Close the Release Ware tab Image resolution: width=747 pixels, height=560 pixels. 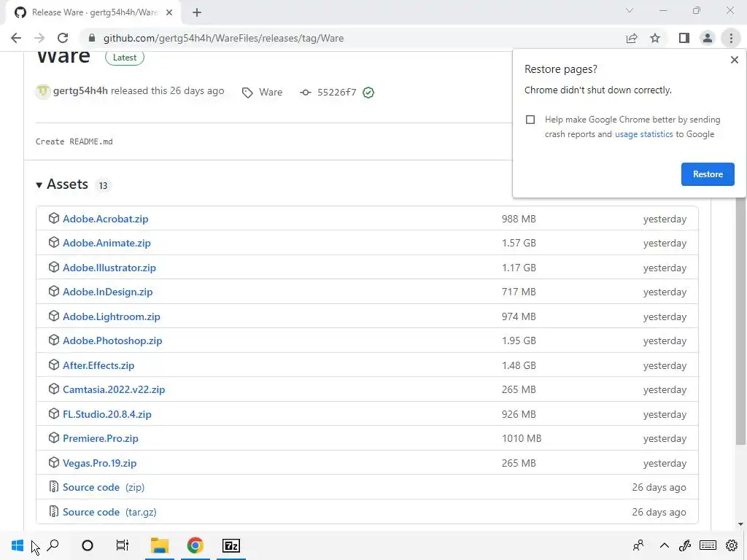[169, 12]
